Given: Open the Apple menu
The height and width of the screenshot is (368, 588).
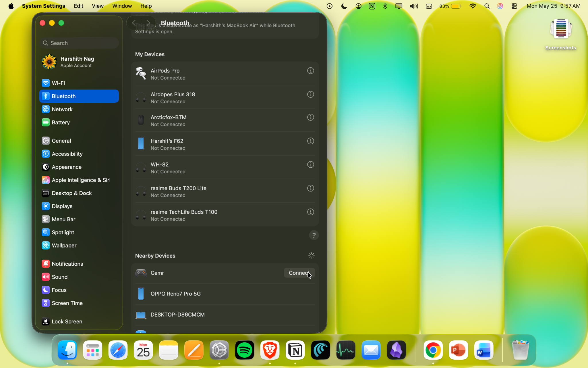Looking at the screenshot, I should (11, 6).
